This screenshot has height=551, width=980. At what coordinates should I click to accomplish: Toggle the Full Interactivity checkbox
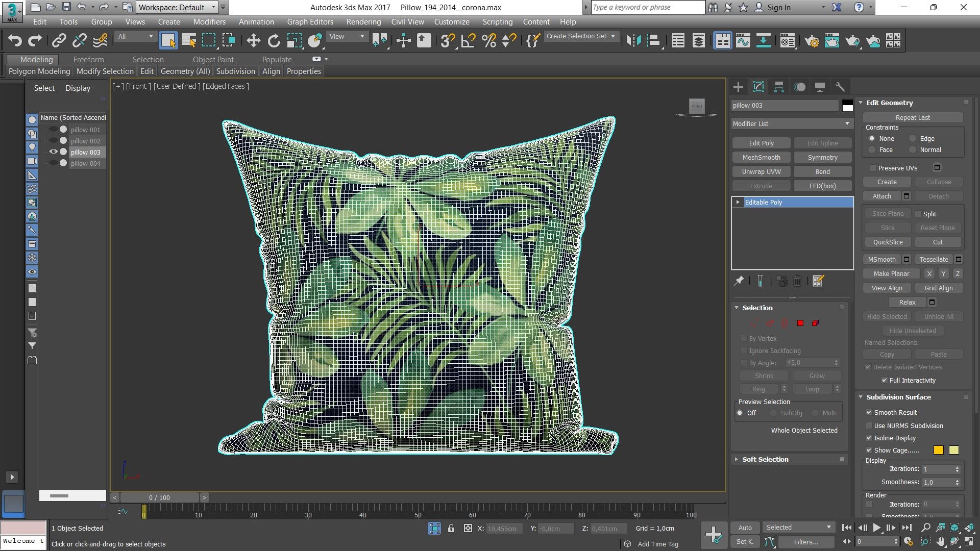[884, 380]
